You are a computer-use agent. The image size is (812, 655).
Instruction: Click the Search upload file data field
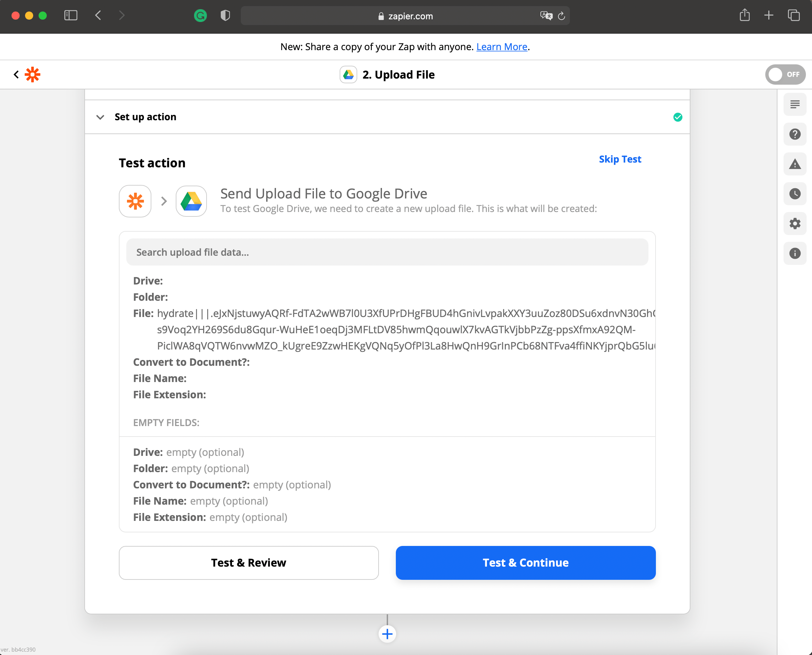(387, 252)
